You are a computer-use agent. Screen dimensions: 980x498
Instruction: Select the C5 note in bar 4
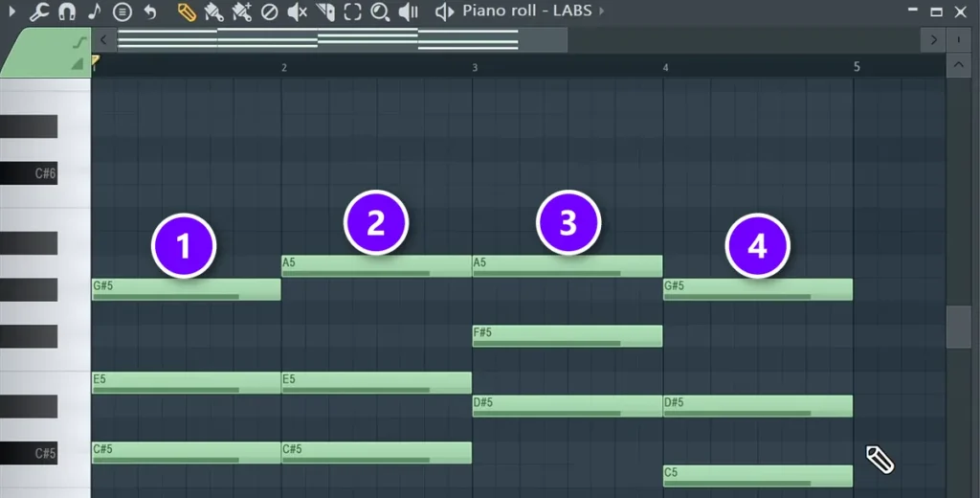(758, 476)
